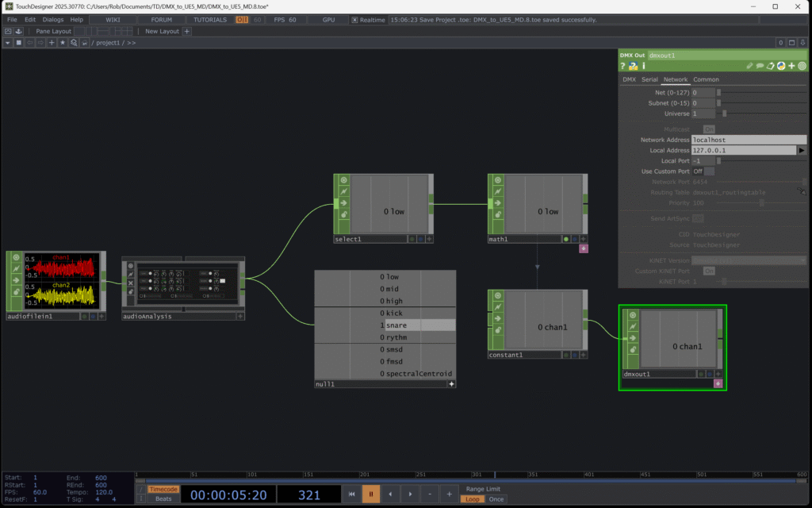The image size is (812, 508).
Task: Toggle the orange power button in top bar
Action: click(x=242, y=20)
